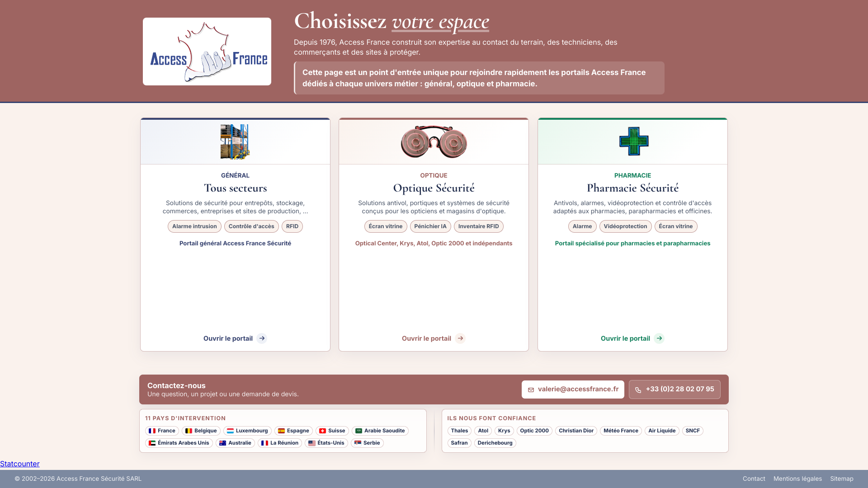Click the Derichebourg client chip
The height and width of the screenshot is (488, 868).
(x=495, y=443)
